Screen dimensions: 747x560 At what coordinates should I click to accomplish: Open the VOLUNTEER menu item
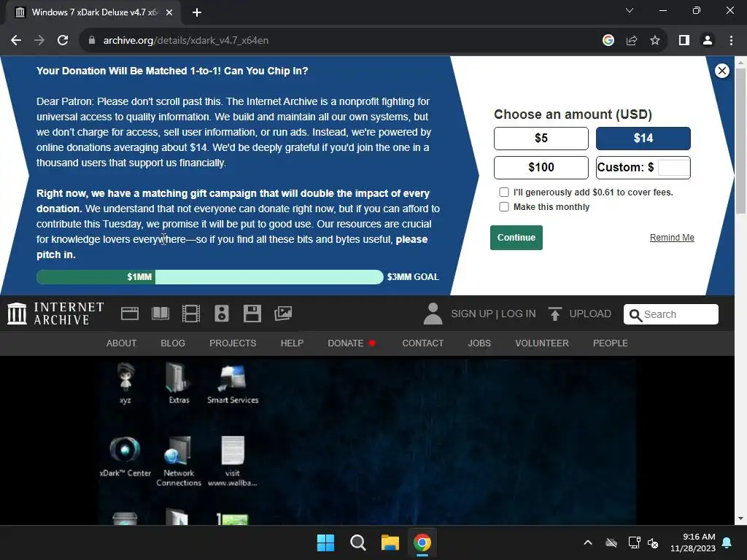pos(542,343)
